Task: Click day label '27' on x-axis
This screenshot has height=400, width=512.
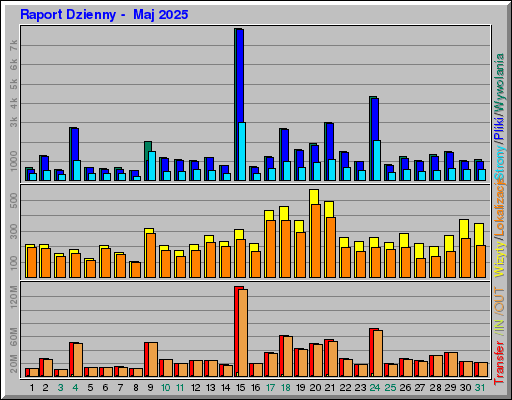Action: [420, 388]
